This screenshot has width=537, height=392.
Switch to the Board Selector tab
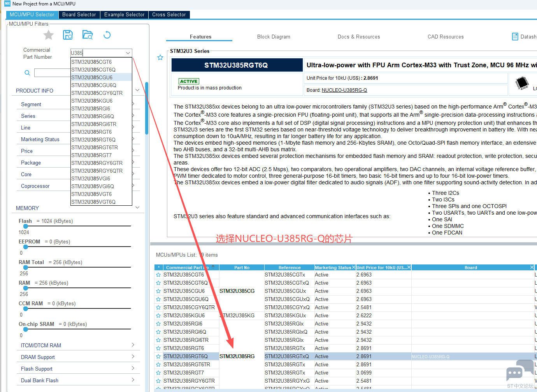[x=79, y=15]
